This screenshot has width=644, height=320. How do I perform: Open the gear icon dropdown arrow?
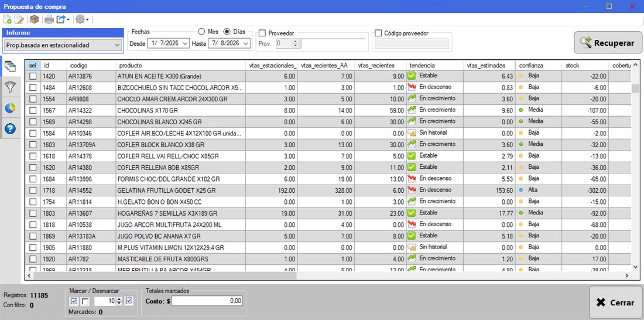(87, 19)
